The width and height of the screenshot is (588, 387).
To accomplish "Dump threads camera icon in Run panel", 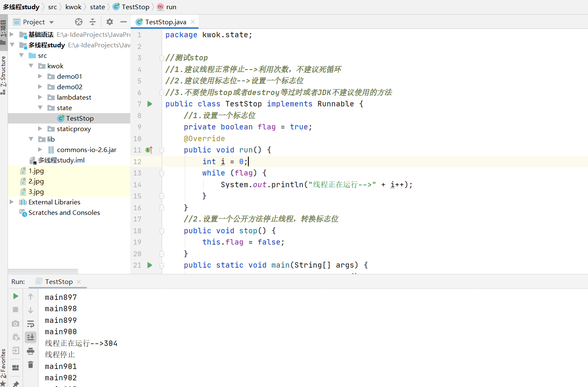I will (15, 323).
